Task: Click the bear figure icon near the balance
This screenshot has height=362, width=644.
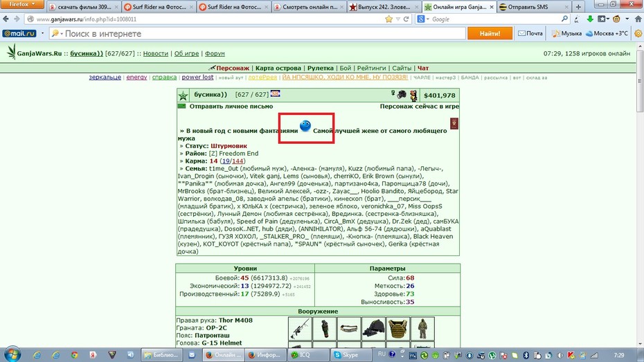Action: pyautogui.click(x=413, y=96)
